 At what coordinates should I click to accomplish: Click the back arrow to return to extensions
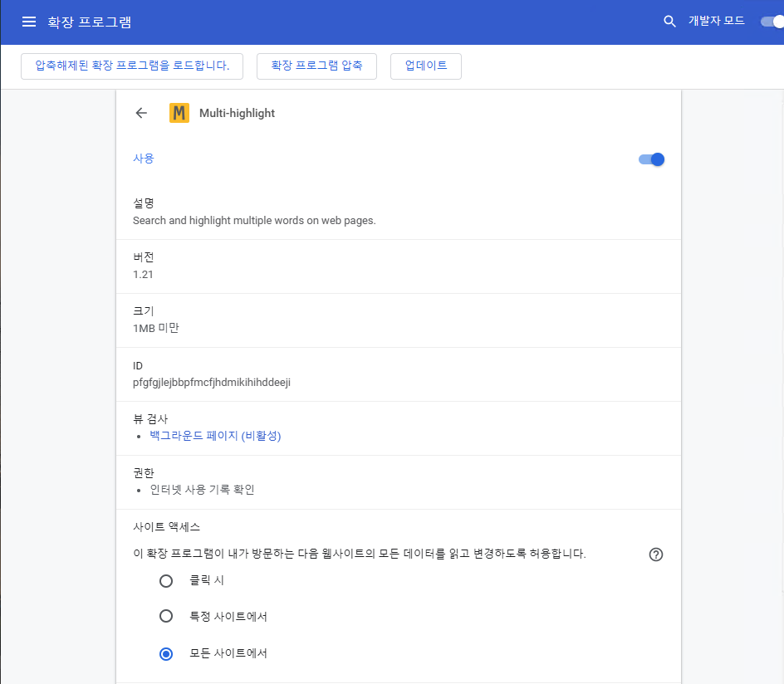coord(140,112)
